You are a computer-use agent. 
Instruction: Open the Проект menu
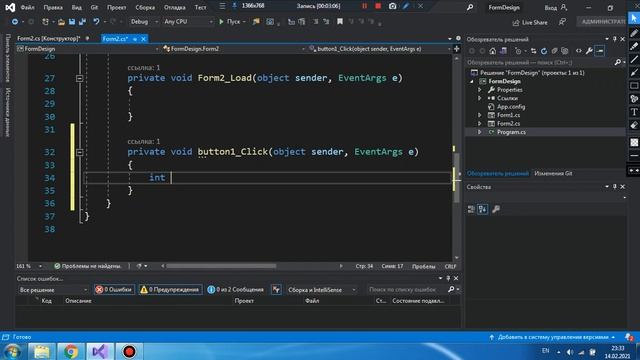pyautogui.click(x=116, y=7)
